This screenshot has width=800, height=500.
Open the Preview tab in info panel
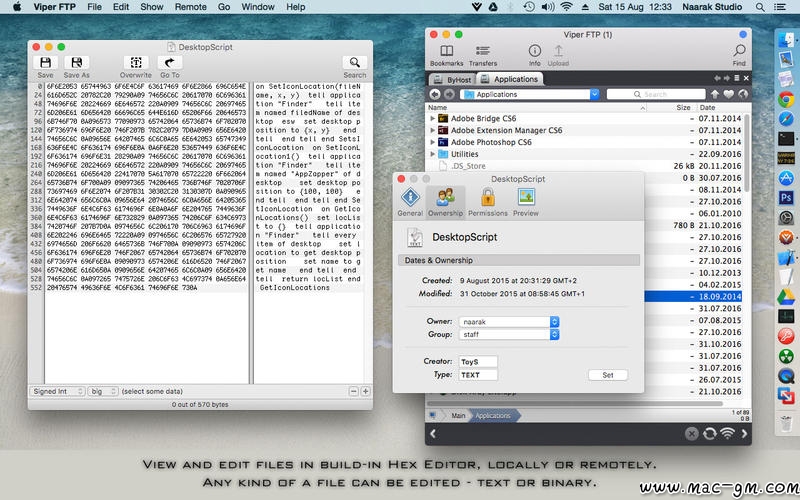526,202
